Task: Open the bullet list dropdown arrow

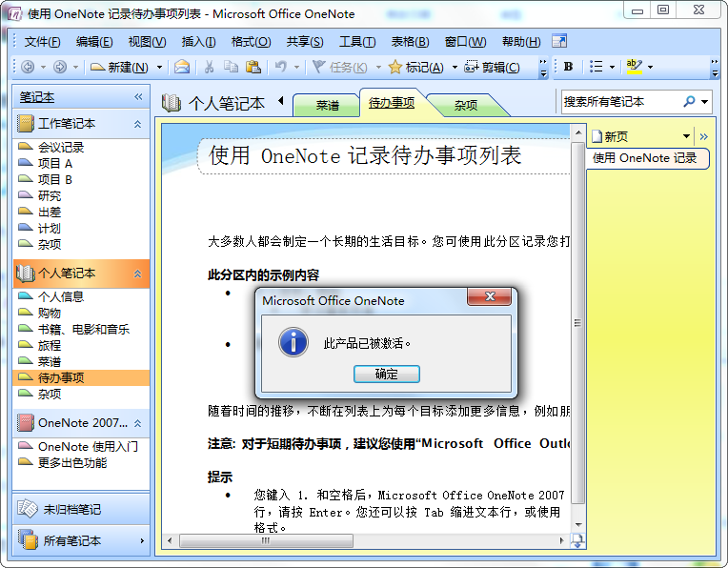Action: (x=612, y=68)
